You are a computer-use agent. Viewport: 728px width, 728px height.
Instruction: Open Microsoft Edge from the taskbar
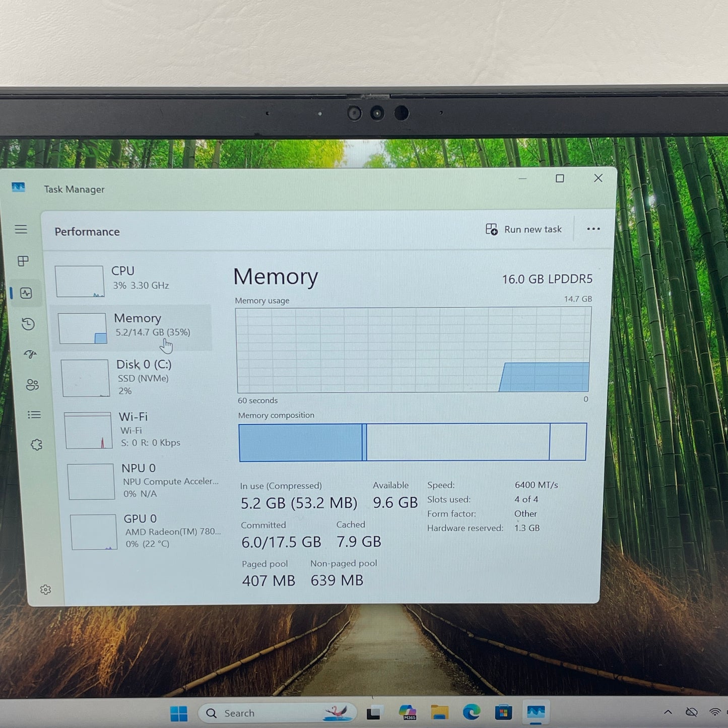[x=472, y=712]
